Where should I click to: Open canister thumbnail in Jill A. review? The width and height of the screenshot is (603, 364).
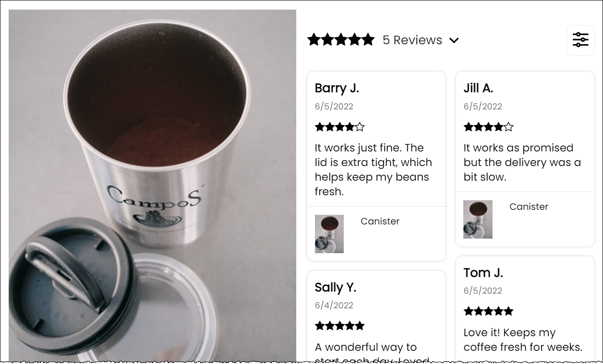tap(478, 219)
